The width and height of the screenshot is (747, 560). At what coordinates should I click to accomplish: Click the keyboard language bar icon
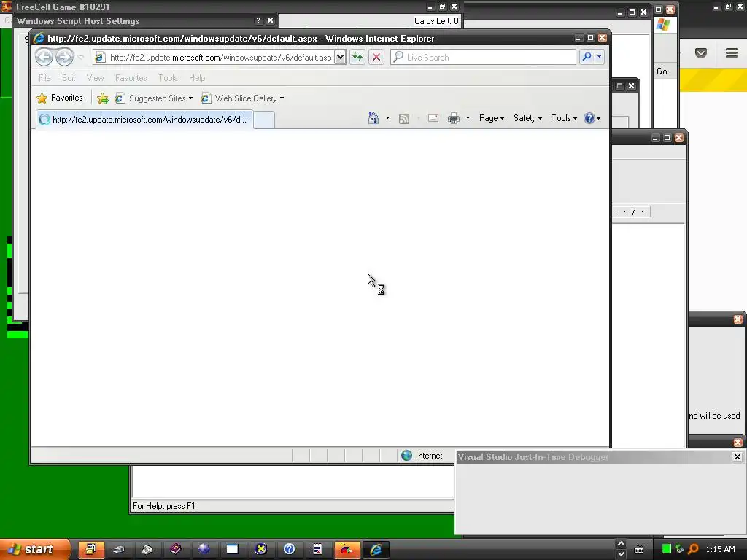pyautogui.click(x=639, y=550)
